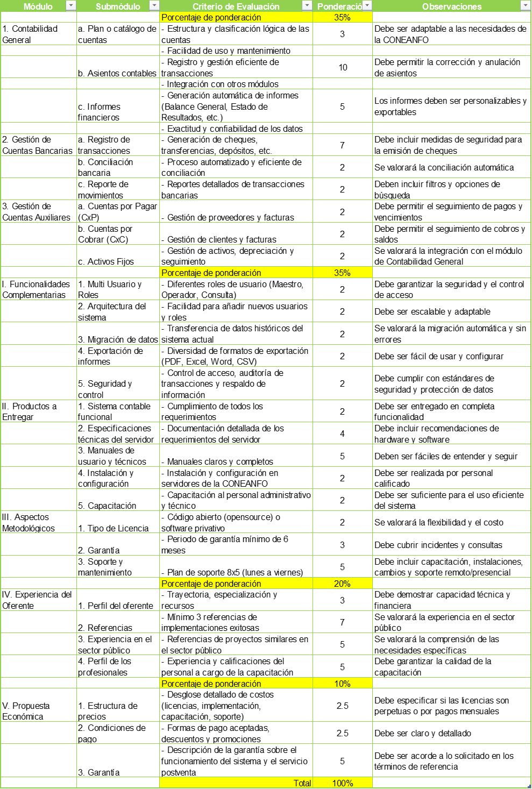Viewport: 532px width, 789px height.
Task: Open the Módulo column filter dropdown
Action: point(70,6)
